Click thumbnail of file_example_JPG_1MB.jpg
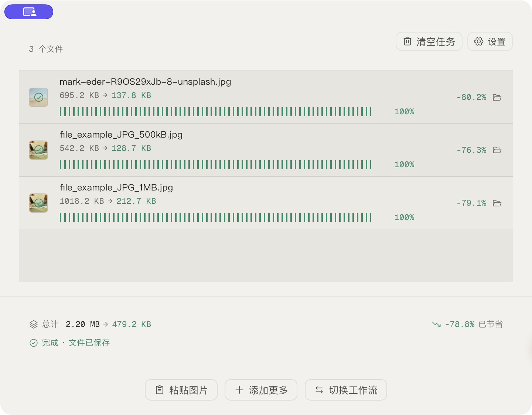This screenshot has width=532, height=415. point(38,203)
